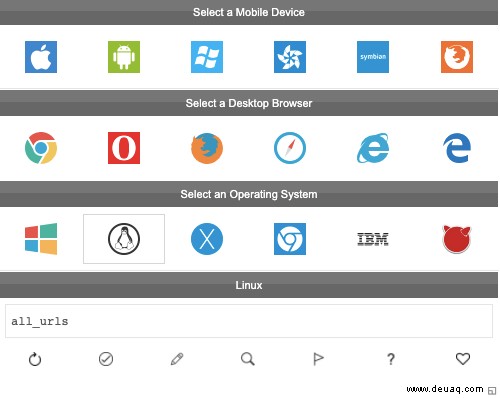Select the Tizen pinwheel mobile icon
This screenshot has width=500, height=398.
290,57
